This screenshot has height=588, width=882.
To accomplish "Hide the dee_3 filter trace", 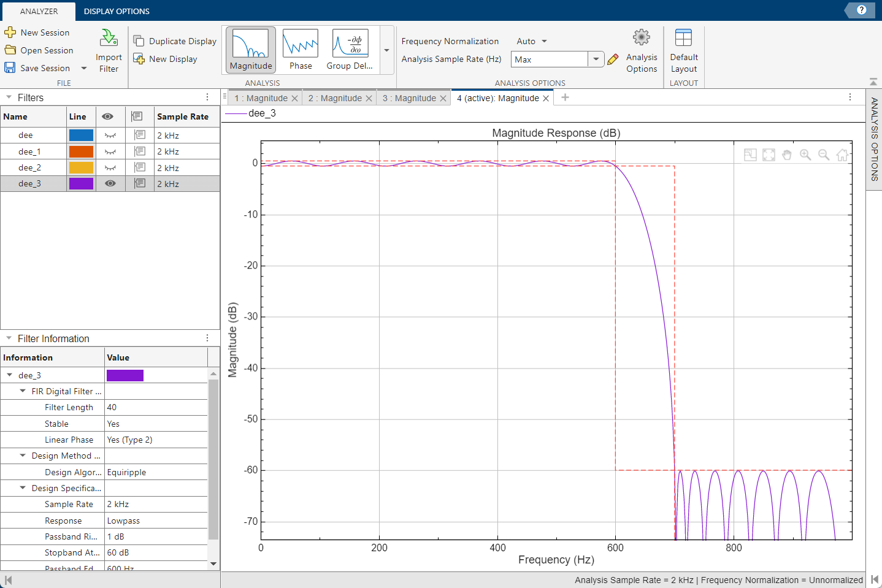I will click(x=109, y=183).
